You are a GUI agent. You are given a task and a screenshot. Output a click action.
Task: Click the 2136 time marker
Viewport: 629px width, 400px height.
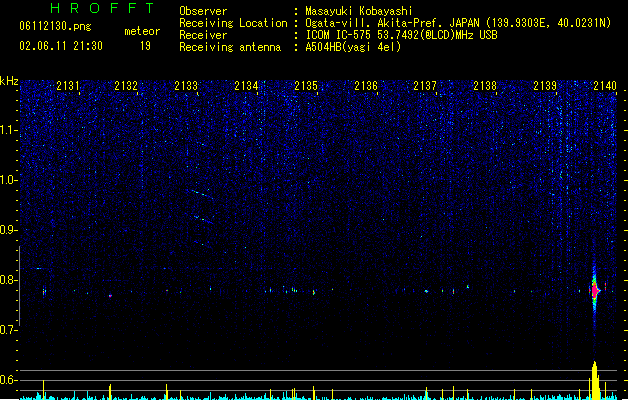(x=366, y=86)
